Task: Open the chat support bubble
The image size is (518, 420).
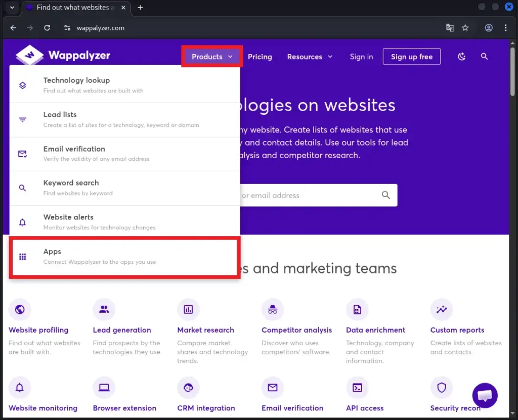Action: [x=485, y=395]
